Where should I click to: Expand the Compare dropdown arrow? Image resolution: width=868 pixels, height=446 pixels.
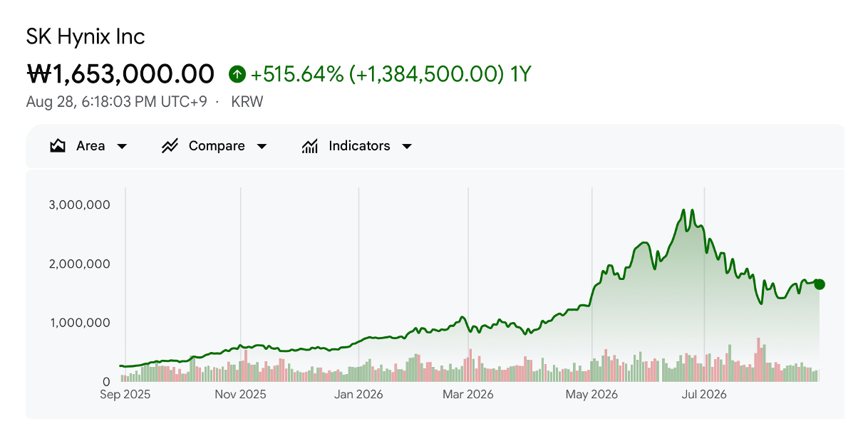pos(262,147)
